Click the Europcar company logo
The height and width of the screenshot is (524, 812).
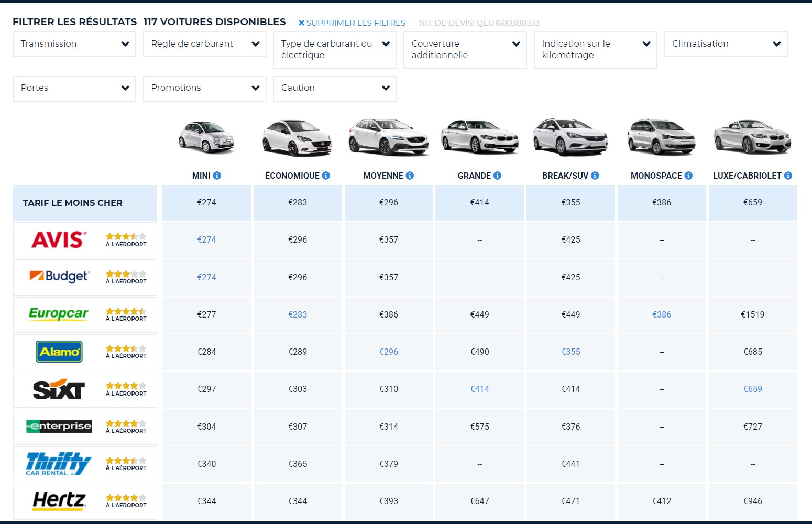(59, 314)
